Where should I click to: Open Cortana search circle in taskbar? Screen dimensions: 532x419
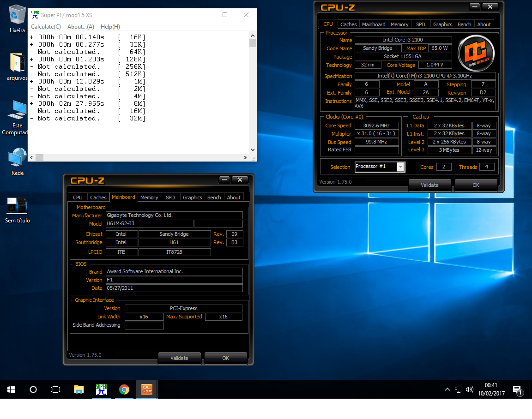click(33, 389)
